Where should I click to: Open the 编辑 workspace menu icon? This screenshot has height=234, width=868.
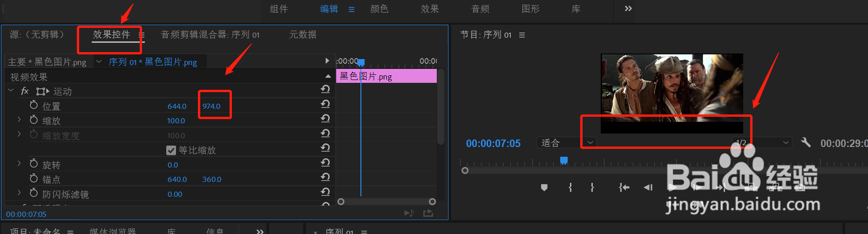pos(352,9)
